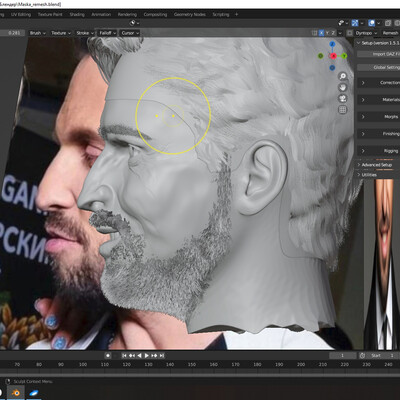Open the Falloff dropdown
The height and width of the screenshot is (400, 400).
[107, 33]
